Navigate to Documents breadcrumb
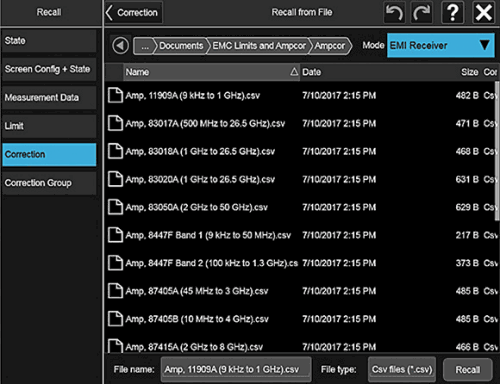500x384 pixels. pyautogui.click(x=181, y=46)
